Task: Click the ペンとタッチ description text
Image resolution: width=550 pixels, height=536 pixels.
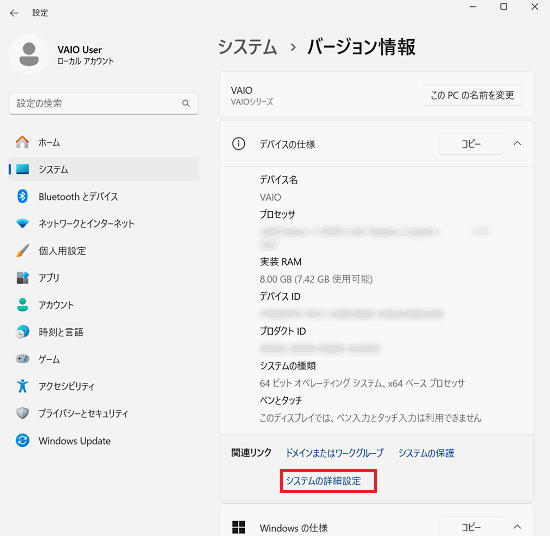Action: pos(370,417)
